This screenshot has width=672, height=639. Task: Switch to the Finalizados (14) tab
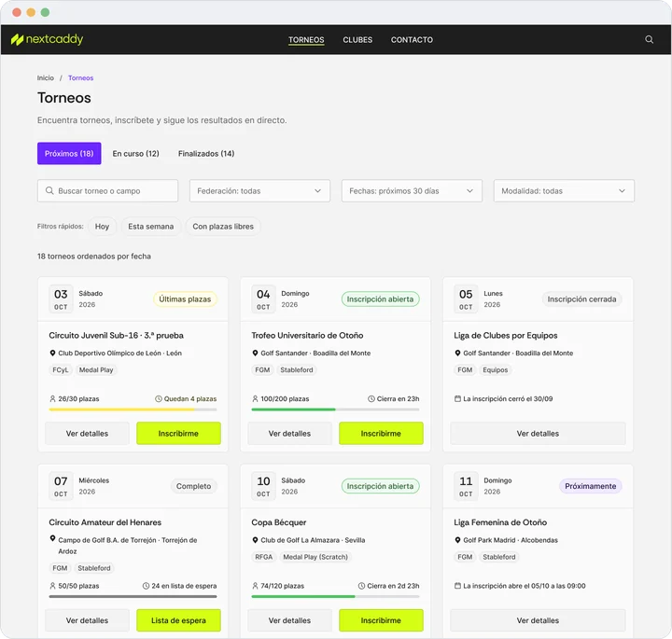tap(206, 153)
